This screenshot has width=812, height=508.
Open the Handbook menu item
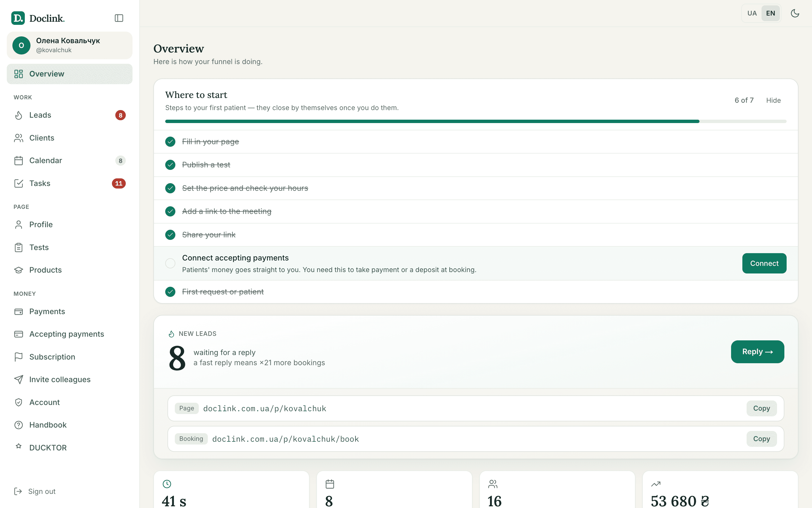tap(69, 425)
